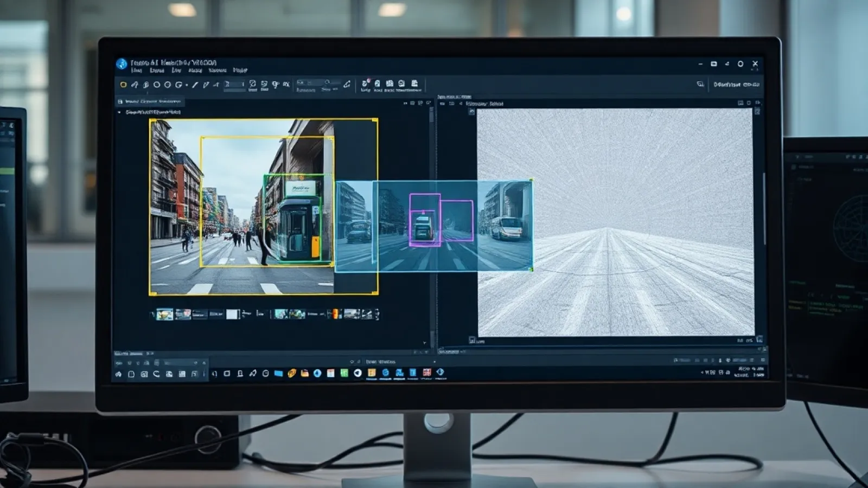This screenshot has width=868, height=488.
Task: Click the circle icon among the window controls
Action: coord(741,64)
